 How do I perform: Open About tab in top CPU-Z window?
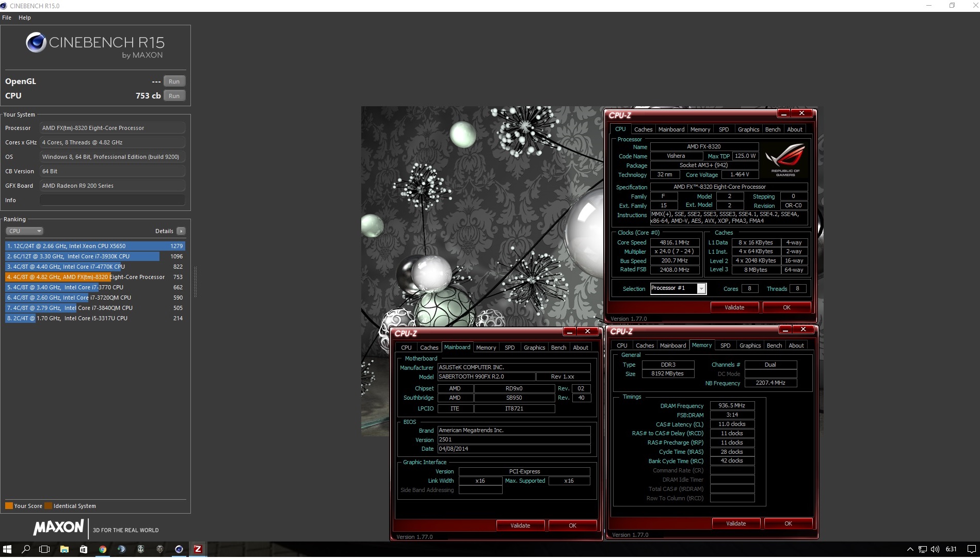click(x=795, y=129)
